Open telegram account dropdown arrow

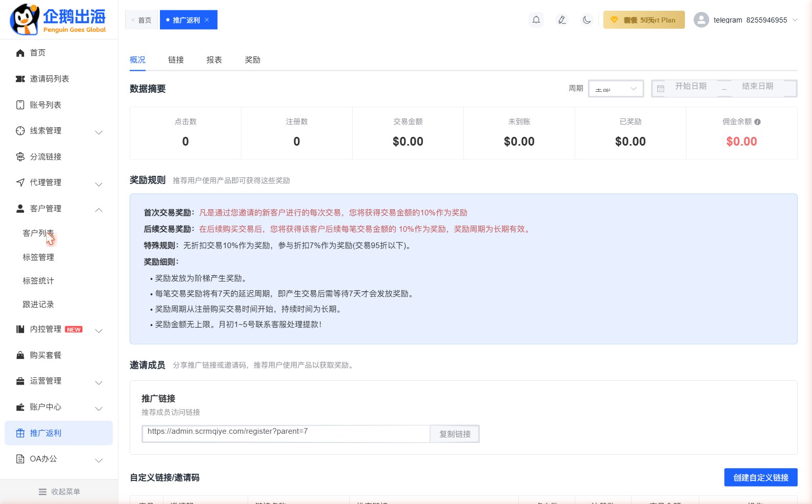[795, 20]
